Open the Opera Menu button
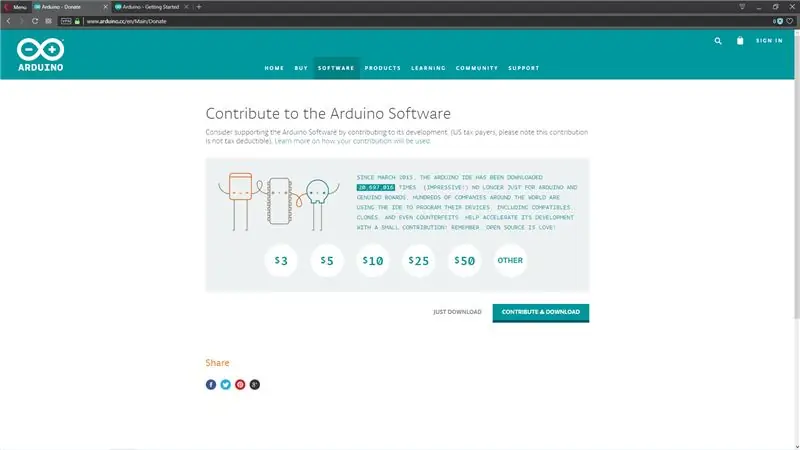800x450 pixels. point(15,7)
